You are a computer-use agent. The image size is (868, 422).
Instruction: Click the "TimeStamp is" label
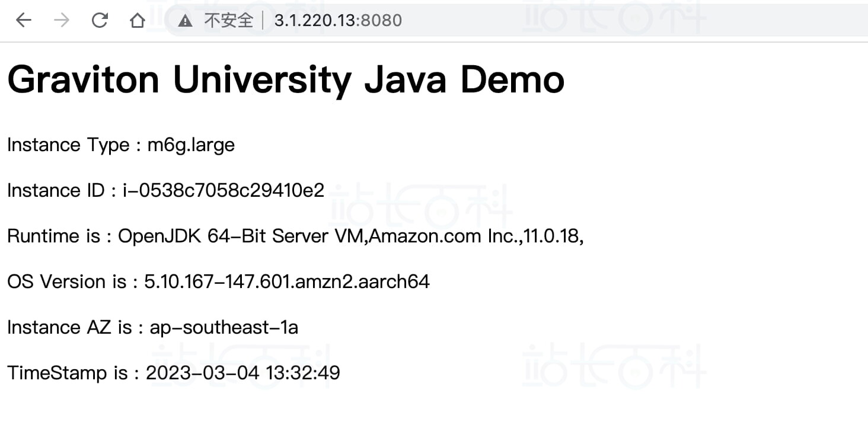67,373
